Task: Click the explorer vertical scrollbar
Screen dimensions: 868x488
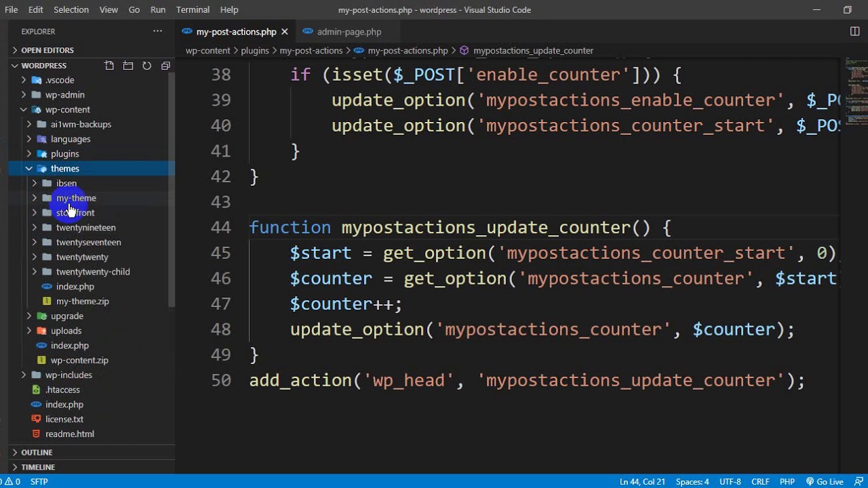Action: (x=172, y=190)
